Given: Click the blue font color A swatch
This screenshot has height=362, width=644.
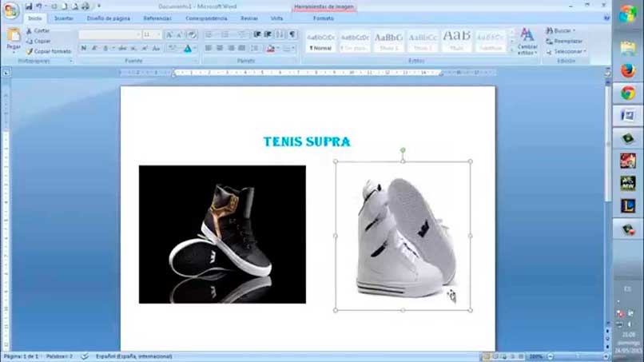Looking at the screenshot, I should [187, 49].
